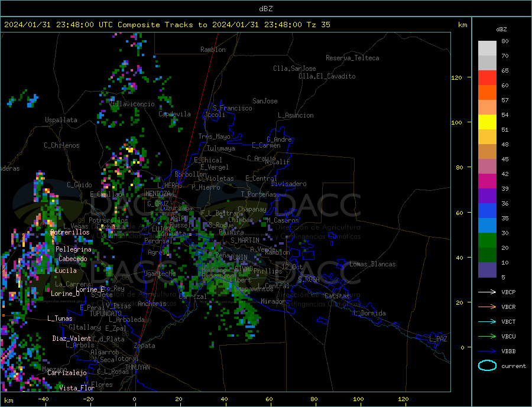Click the Reserva_Telteca label
The image size is (532, 407).
click(352, 58)
